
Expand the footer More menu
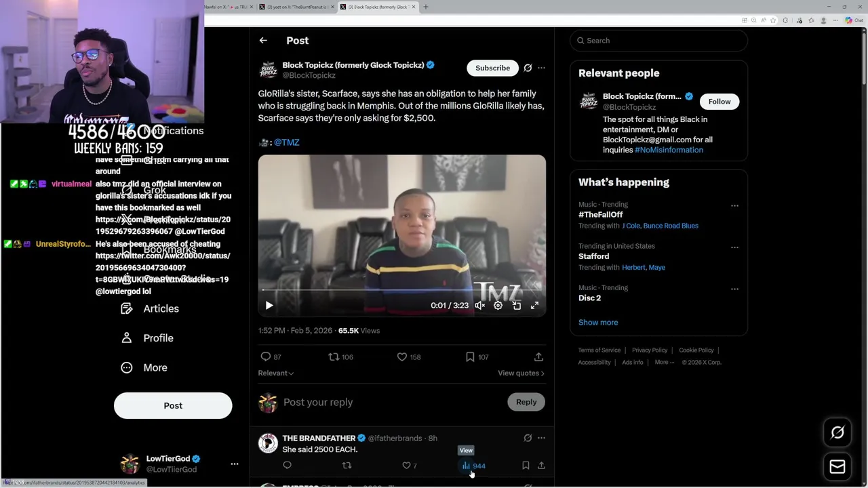click(x=664, y=363)
